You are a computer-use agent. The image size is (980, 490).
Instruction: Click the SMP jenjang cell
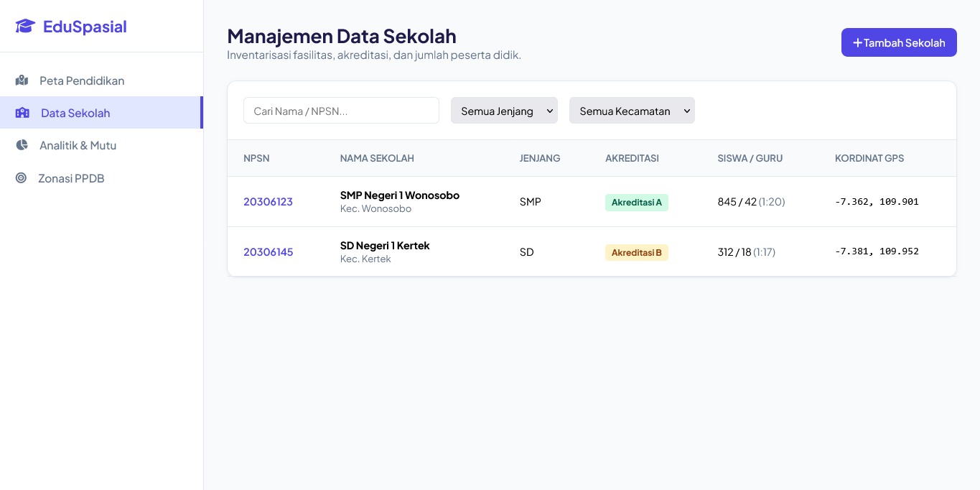point(531,202)
